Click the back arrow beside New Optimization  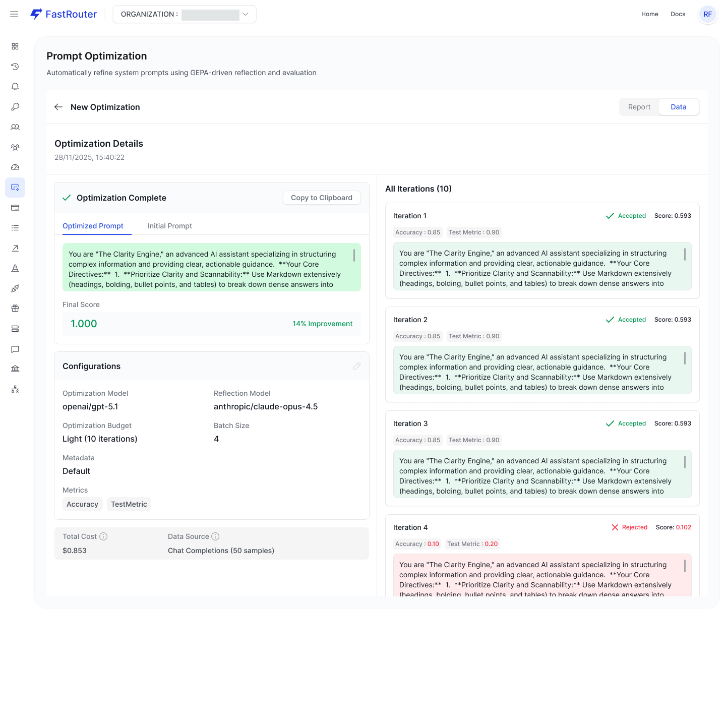pos(58,107)
